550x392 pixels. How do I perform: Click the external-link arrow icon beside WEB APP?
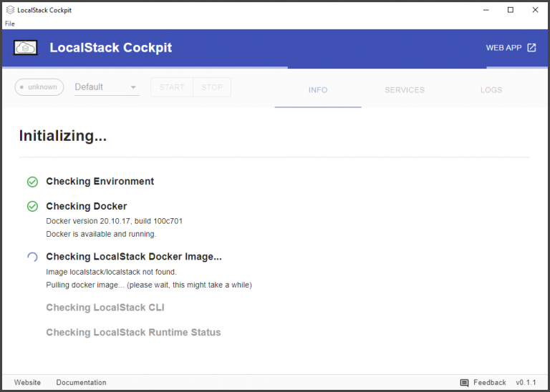pyautogui.click(x=532, y=48)
